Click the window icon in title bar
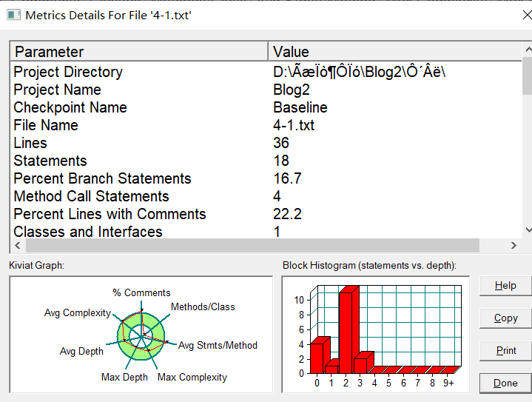 pos(11,14)
